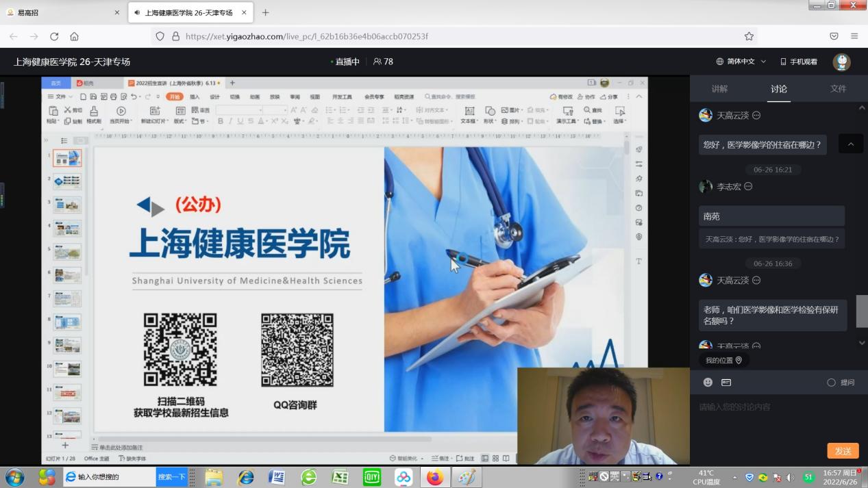The image size is (868, 488).
Task: Click the 我的位置 location button
Action: [x=723, y=360]
